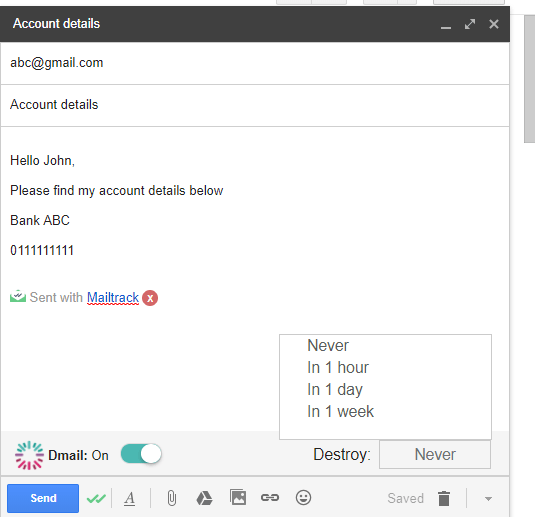Close the Account details compose window
Screen dimensions: 535x517
pyautogui.click(x=494, y=24)
